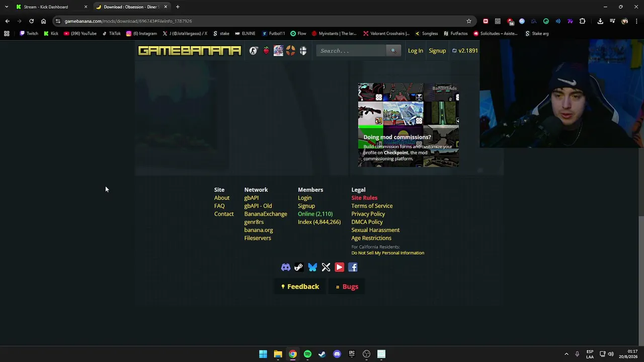Open the Chrome downloads icon

point(600,21)
